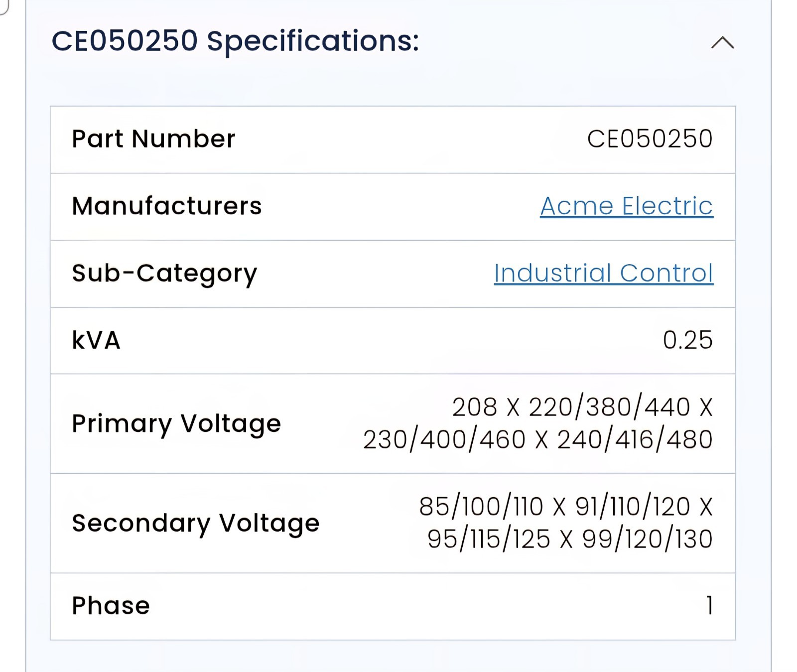Open the Acme Electric manufacturer link
This screenshot has height=672, width=797.
pyautogui.click(x=627, y=206)
